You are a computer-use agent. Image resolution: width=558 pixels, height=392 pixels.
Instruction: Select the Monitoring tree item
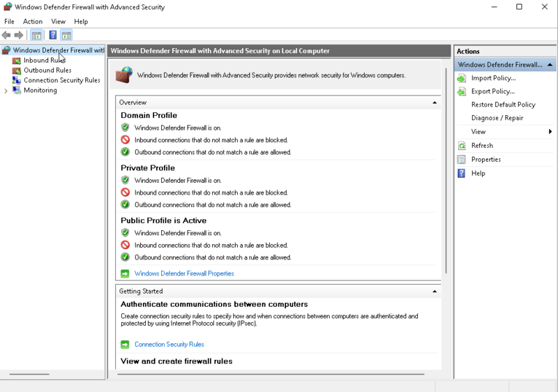tap(40, 91)
